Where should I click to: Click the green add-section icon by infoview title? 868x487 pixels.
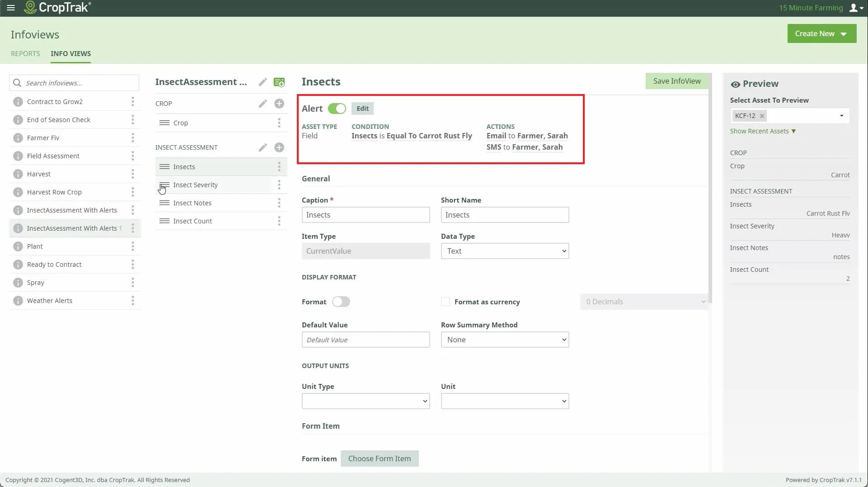point(279,82)
